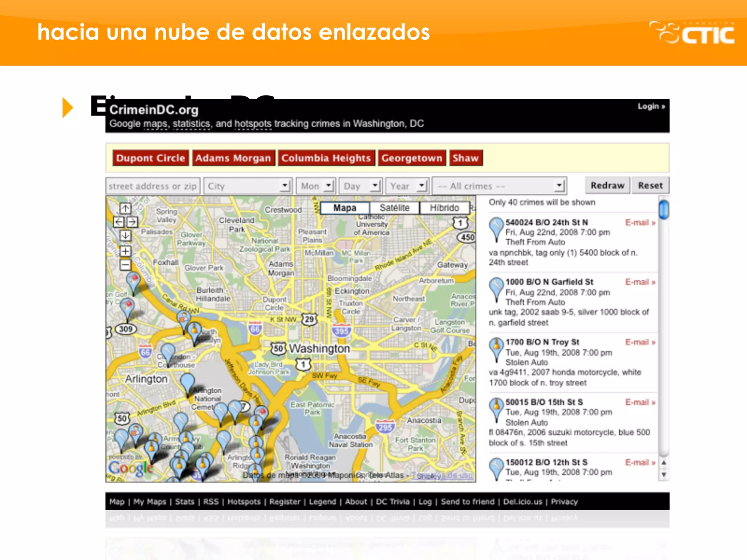
Task: Click the crime marker beside 1000 B/O N Garfield St
Action: pyautogui.click(x=496, y=290)
